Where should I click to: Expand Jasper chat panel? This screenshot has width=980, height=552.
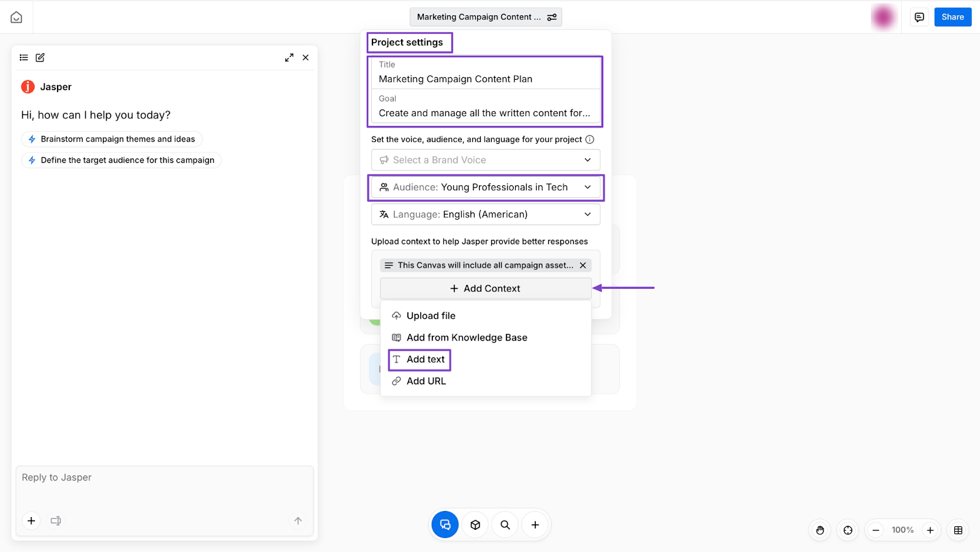pyautogui.click(x=289, y=58)
